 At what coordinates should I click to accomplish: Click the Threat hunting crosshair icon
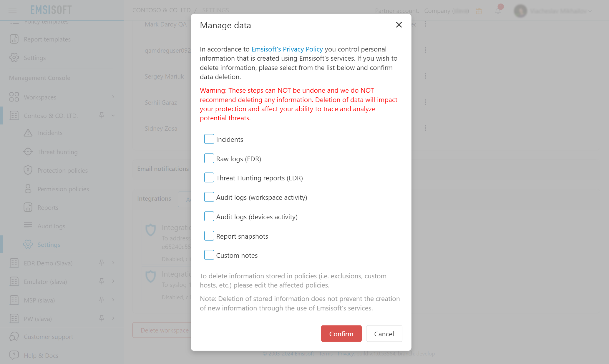28,152
